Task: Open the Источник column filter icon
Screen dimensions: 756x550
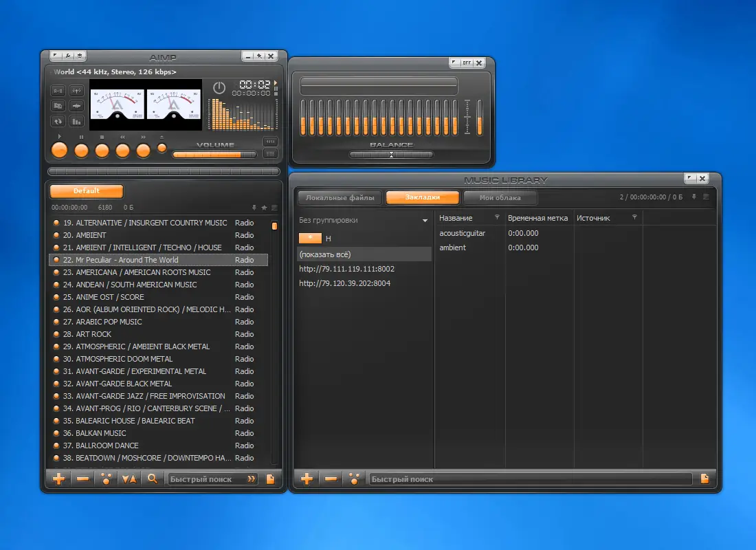Action: coord(634,217)
